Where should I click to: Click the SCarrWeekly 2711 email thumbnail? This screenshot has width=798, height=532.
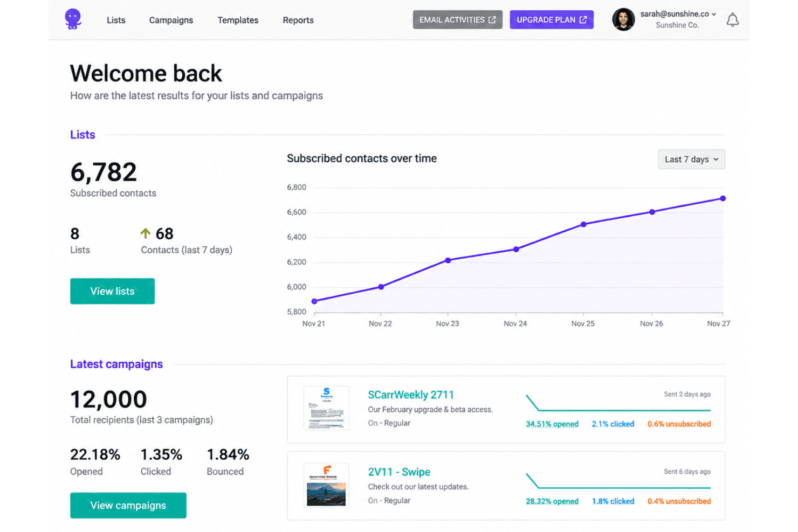(326, 408)
